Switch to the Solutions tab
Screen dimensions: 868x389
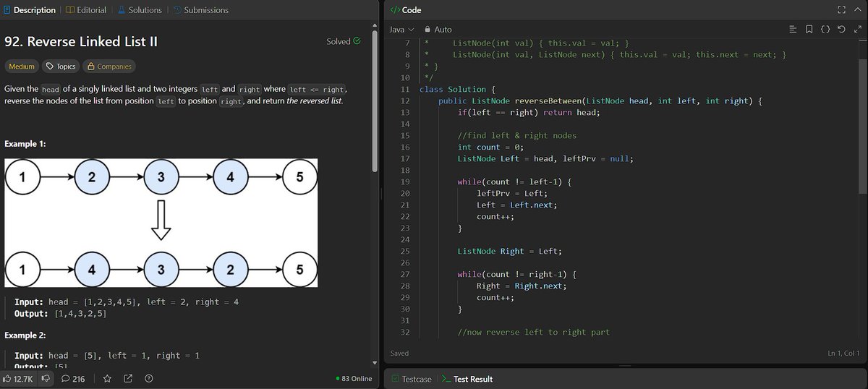click(140, 10)
